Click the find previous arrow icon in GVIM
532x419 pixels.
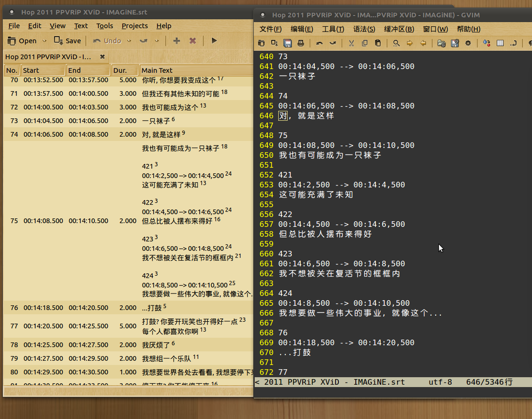423,43
